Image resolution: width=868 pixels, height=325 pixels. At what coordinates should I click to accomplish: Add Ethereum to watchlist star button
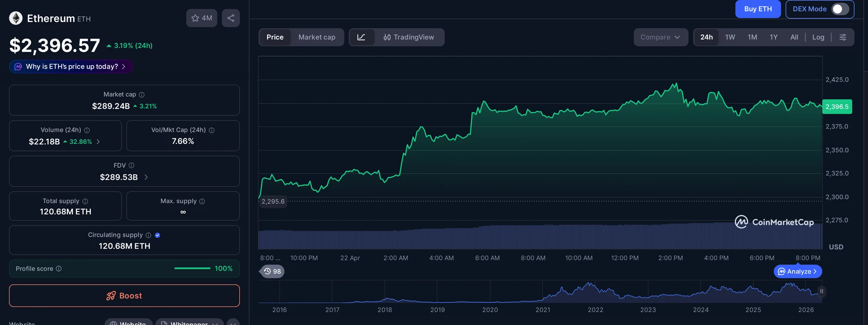point(202,18)
